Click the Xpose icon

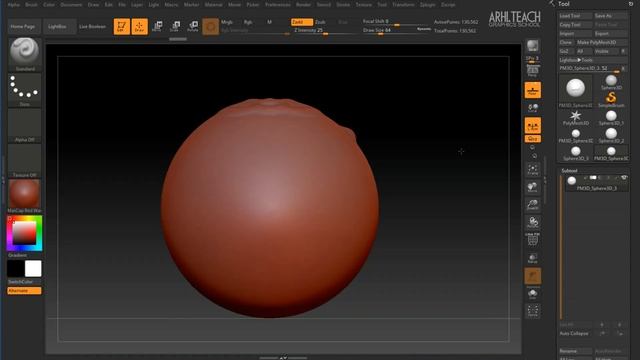click(x=533, y=311)
